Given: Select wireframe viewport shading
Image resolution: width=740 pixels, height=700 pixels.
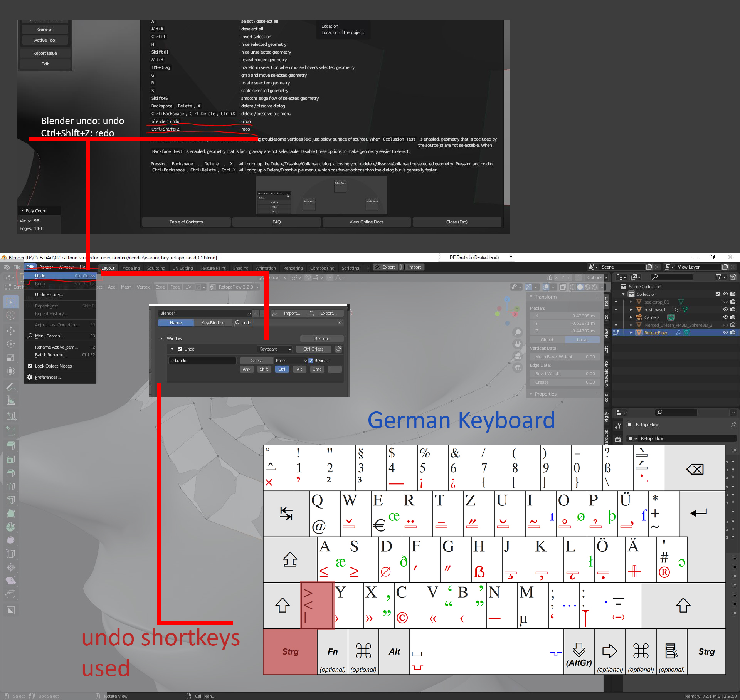Looking at the screenshot, I should [573, 287].
